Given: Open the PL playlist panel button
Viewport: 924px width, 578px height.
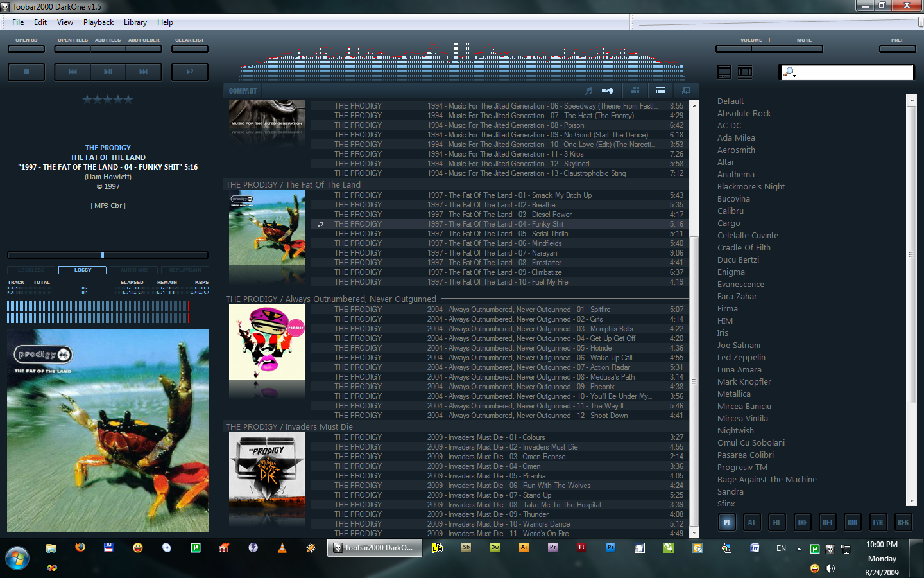Looking at the screenshot, I should [x=727, y=522].
